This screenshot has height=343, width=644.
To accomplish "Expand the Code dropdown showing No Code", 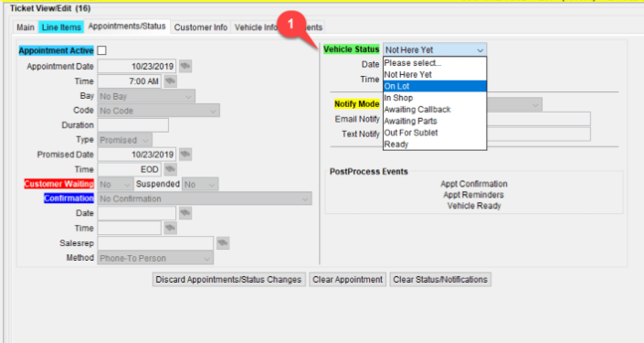I will pos(158,111).
